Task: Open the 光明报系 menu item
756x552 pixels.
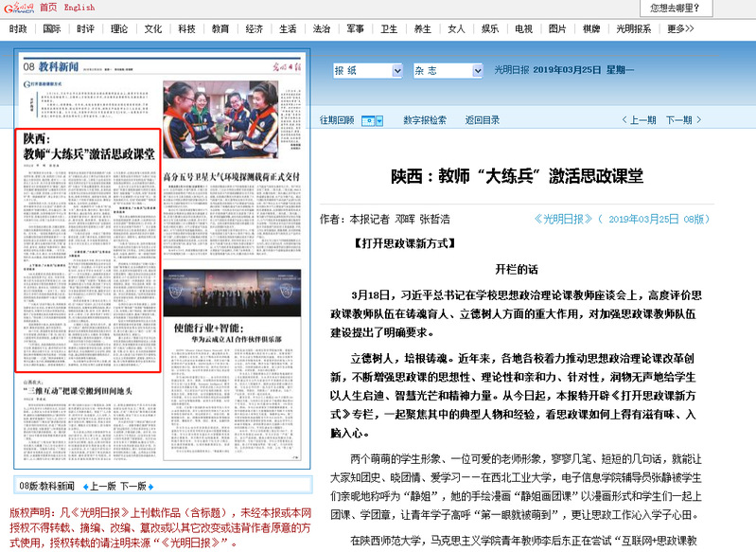Action: [633, 29]
